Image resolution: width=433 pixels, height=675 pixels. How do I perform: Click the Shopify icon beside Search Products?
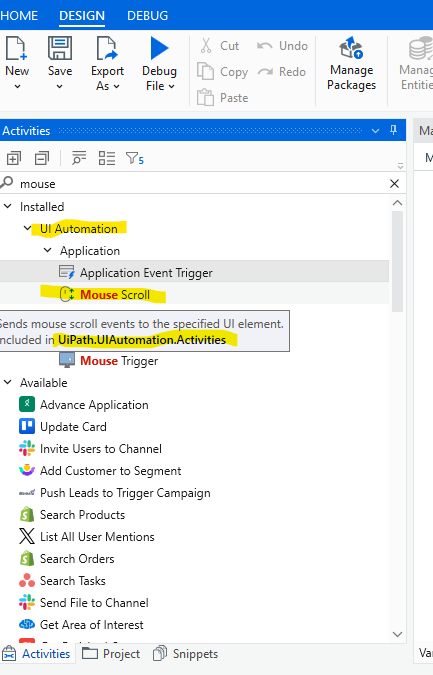click(27, 514)
